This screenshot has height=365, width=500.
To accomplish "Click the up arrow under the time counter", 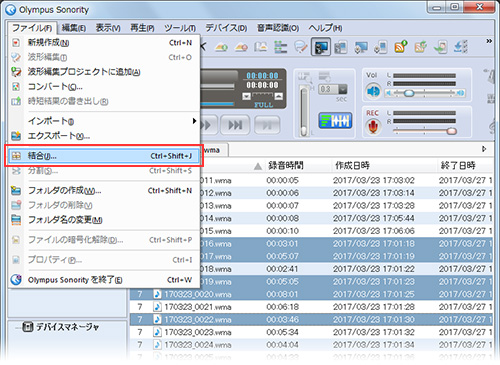I will pos(279,97).
